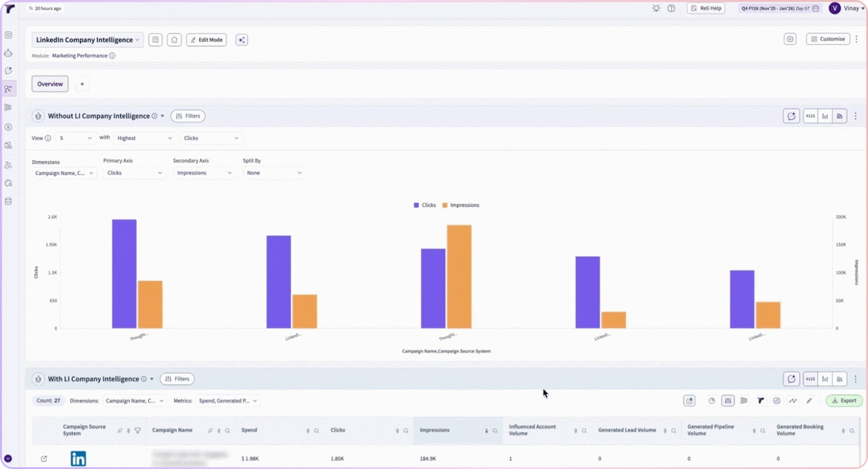Screen dimensions: 868x469
Task: Switch top widget to #123 number view
Action: [810, 116]
